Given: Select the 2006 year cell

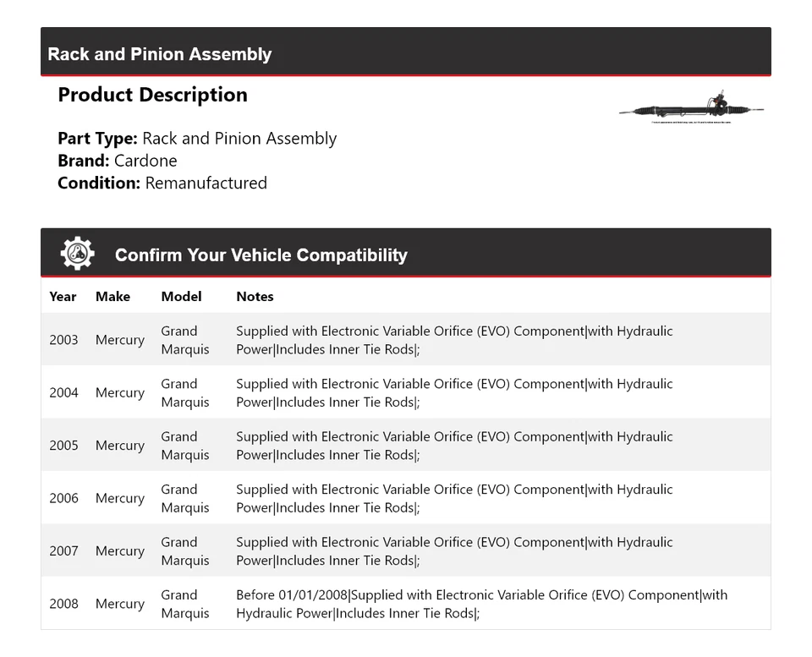Looking at the screenshot, I should 63,498.
